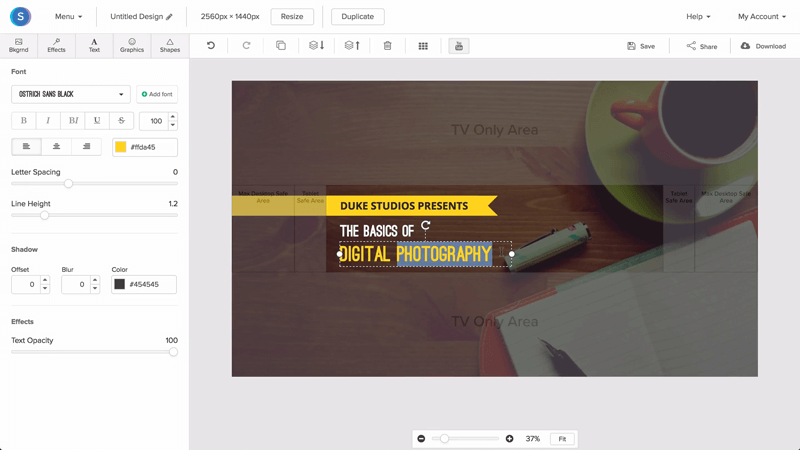Screen dimensions: 800x450
Task: Open the Effects panel tab
Action: 56,45
